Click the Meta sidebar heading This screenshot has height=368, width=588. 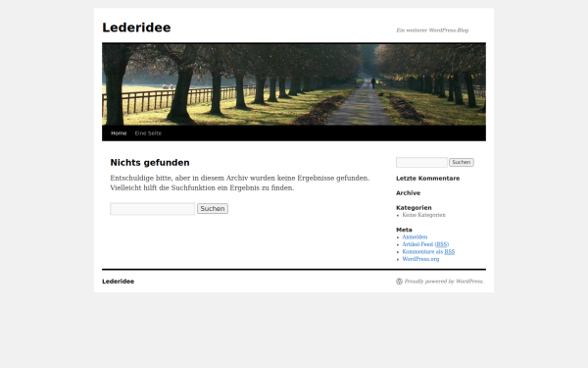(x=404, y=230)
